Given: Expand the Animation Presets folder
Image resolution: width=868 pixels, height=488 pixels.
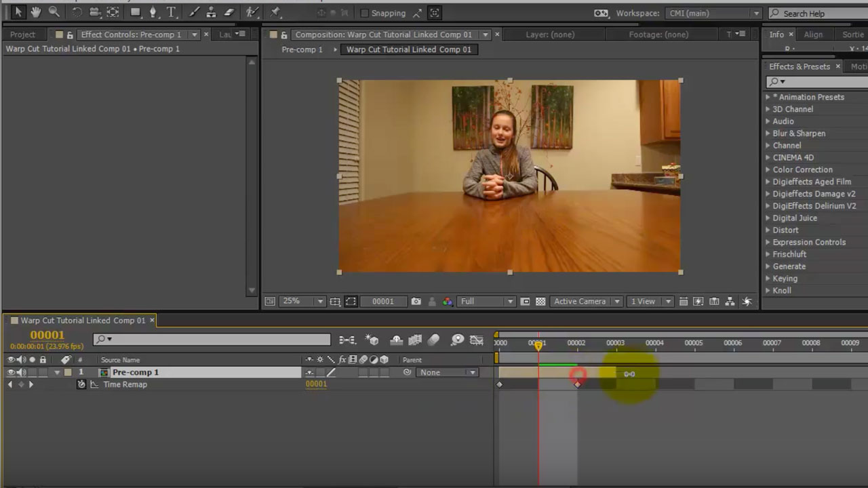Looking at the screenshot, I should coord(768,97).
